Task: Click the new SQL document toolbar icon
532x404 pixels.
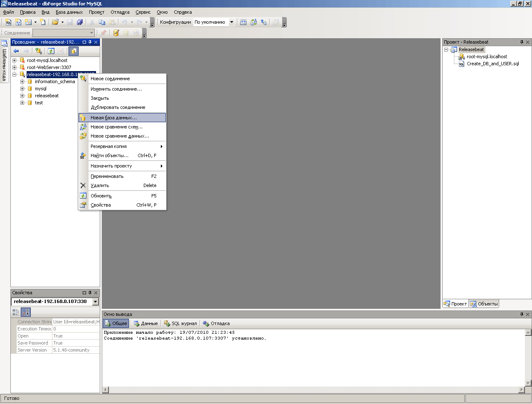Action: coord(8,22)
